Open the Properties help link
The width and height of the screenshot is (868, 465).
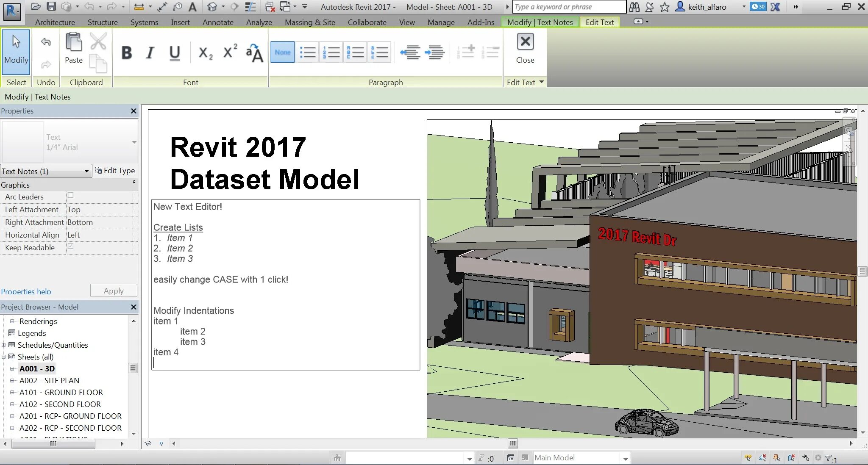coord(26,291)
